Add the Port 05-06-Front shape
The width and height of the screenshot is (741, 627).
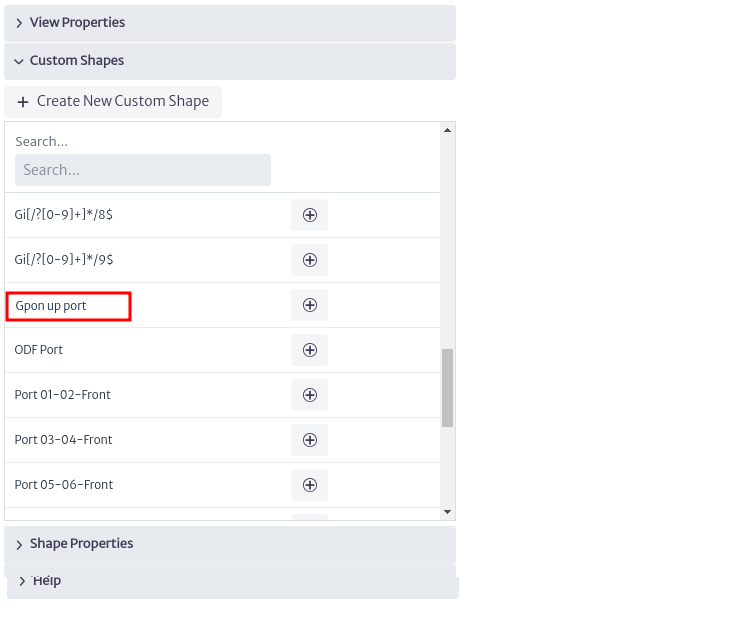click(x=310, y=485)
